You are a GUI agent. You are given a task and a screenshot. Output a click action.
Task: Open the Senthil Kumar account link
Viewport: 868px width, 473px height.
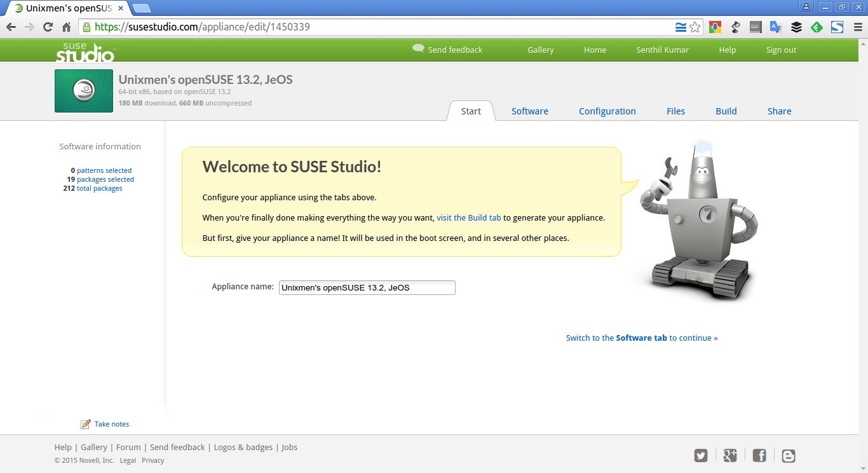coord(663,50)
